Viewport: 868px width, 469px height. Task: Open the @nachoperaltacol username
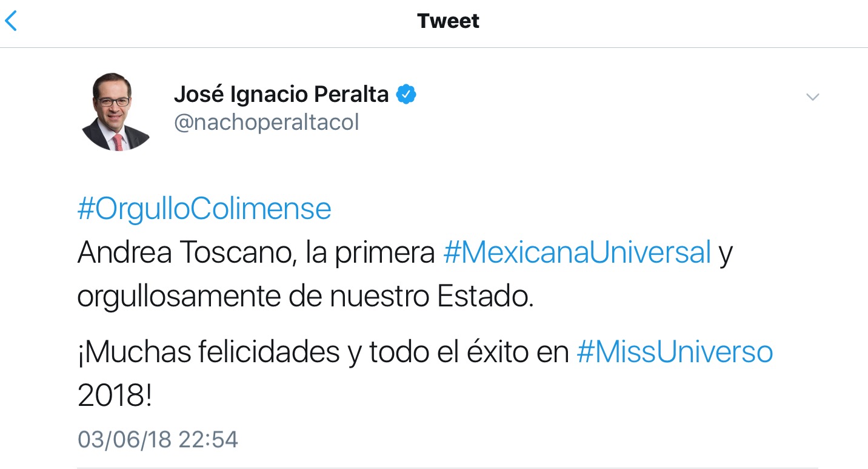(267, 122)
